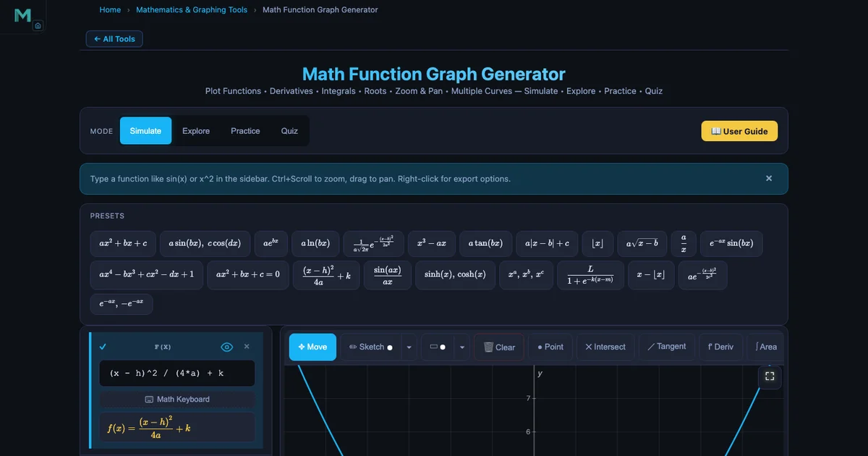
Task: Select the Deriv derivative tool
Action: coord(720,347)
